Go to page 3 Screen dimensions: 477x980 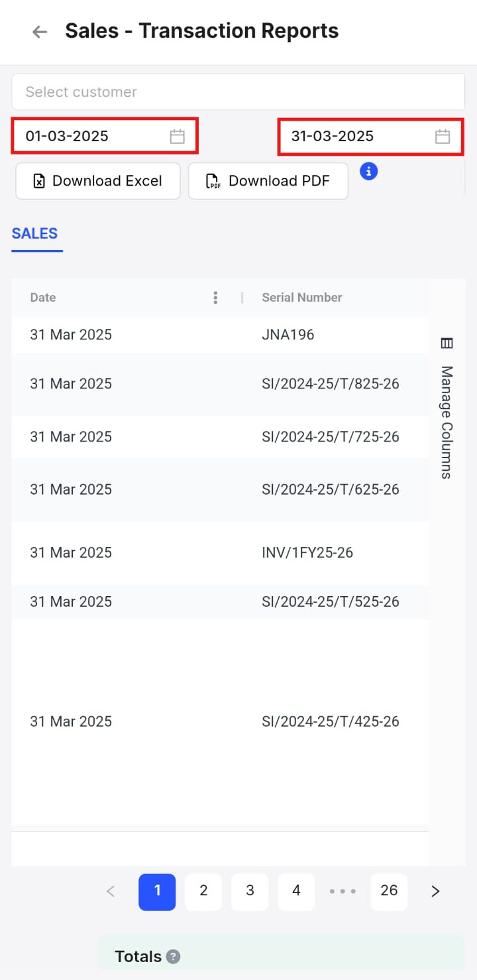(x=250, y=892)
